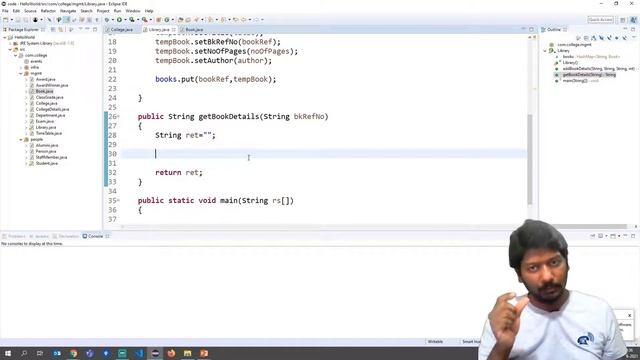Maximize the editor area
The image size is (640, 360).
531,29
